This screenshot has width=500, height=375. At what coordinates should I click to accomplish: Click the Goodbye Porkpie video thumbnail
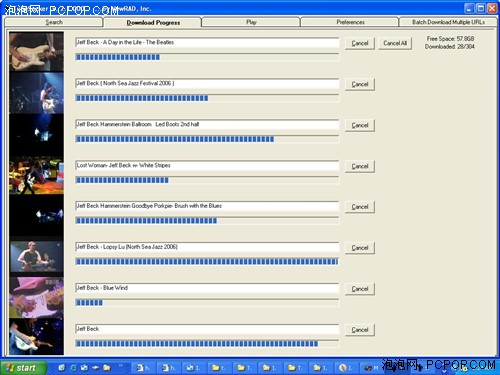pyautogui.click(x=36, y=216)
